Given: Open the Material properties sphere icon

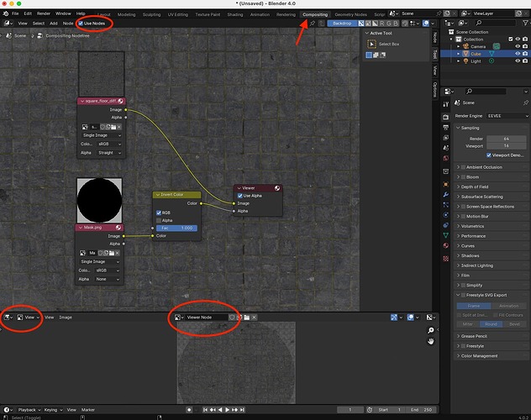Looking at the screenshot, I should pyautogui.click(x=445, y=245).
